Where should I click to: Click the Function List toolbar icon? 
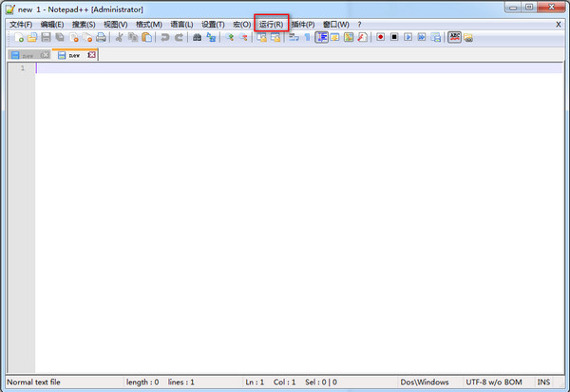[363, 37]
